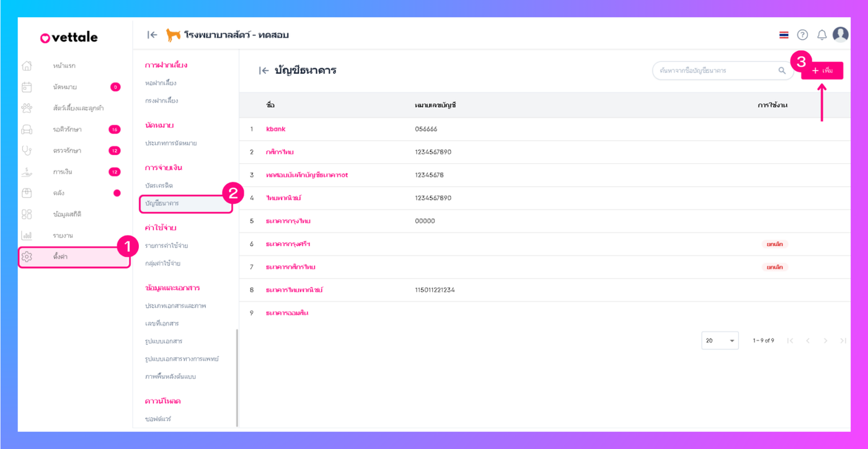Open the expense list menu item

pos(166,246)
